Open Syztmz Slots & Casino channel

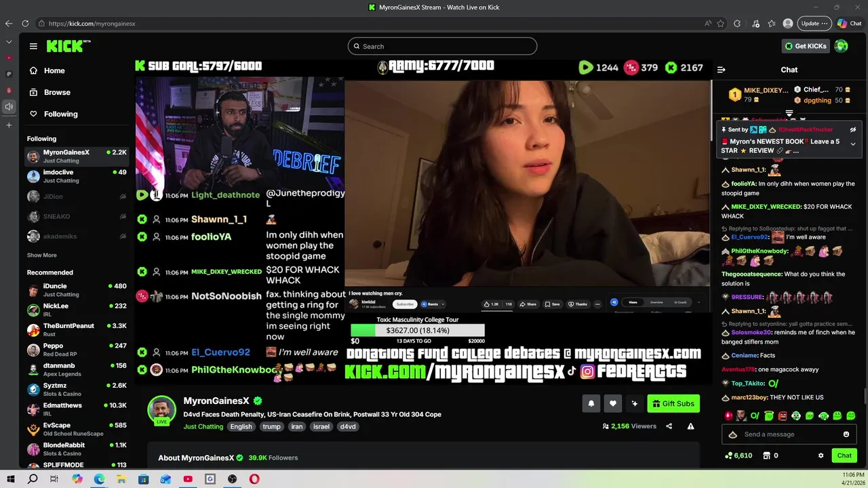tap(77, 389)
